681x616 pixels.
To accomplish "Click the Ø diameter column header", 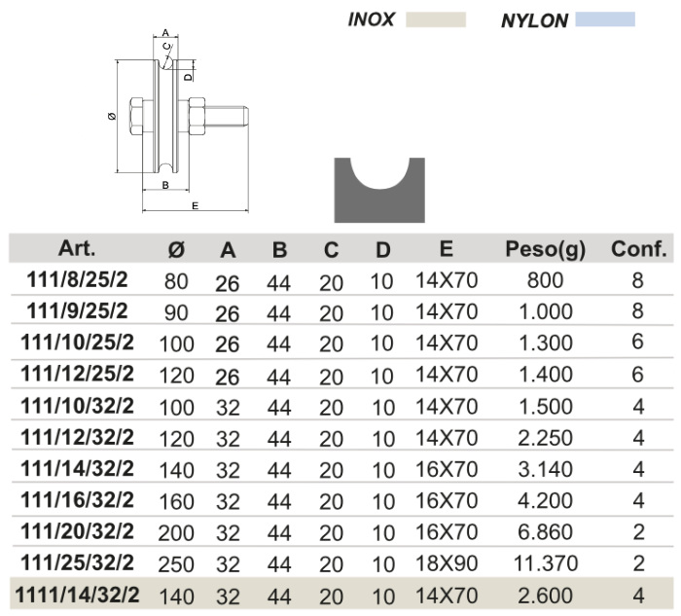I will coord(176,250).
